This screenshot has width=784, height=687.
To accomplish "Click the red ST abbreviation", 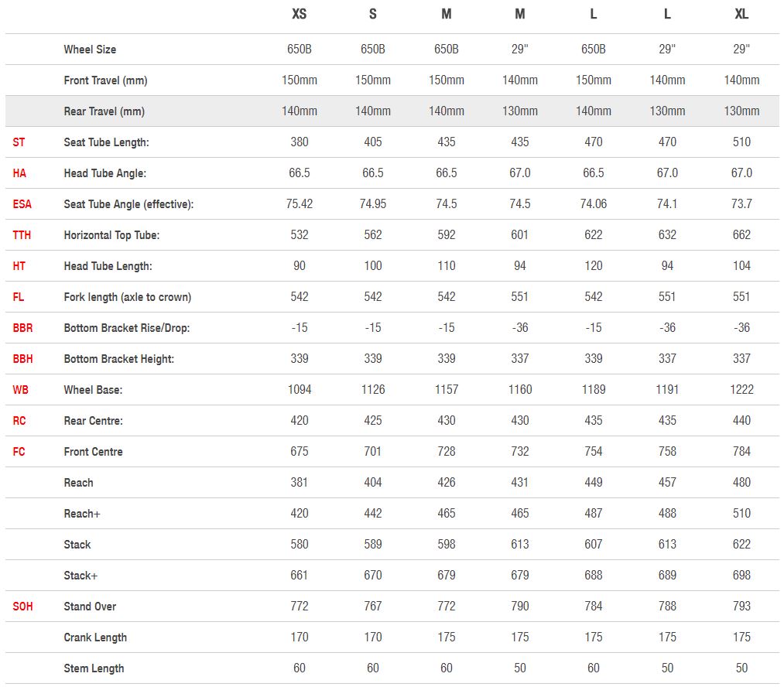I will coord(19,142).
